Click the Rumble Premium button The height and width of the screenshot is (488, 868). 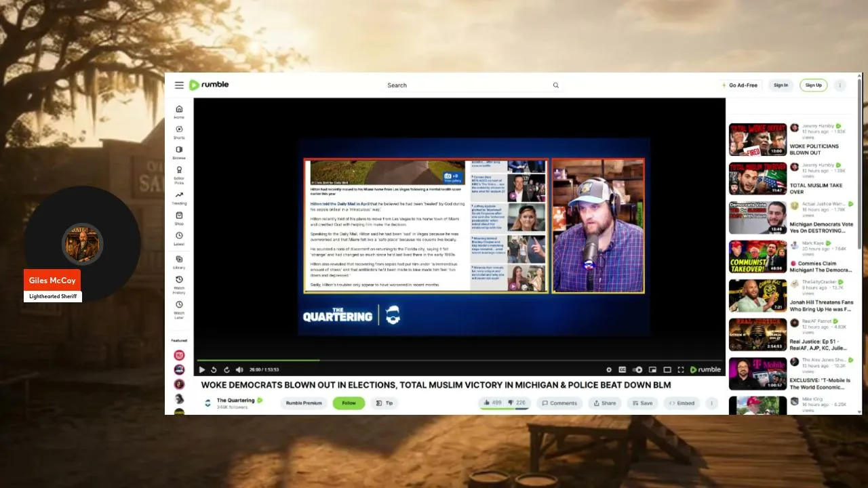304,403
